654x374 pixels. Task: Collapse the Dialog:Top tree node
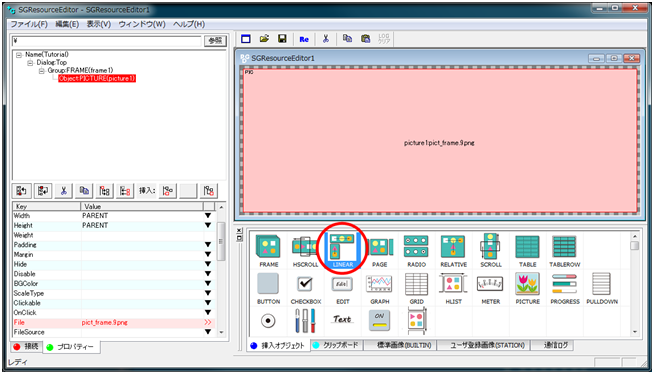pos(30,63)
